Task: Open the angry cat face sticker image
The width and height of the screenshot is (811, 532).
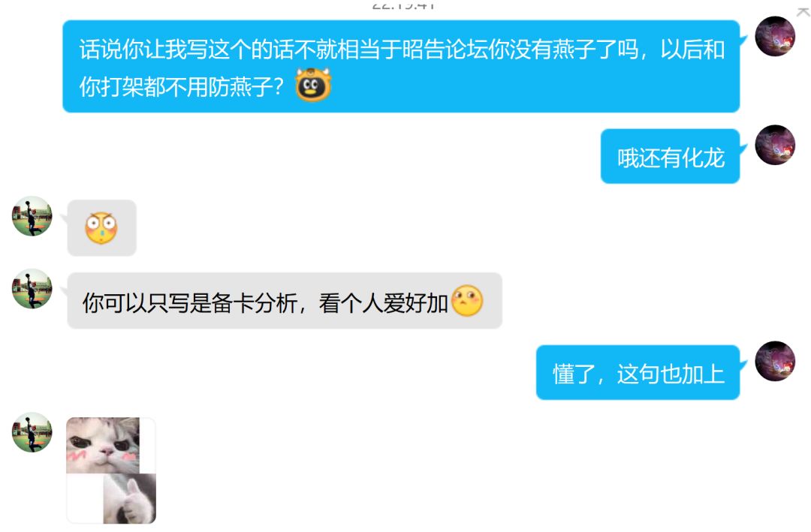Action: [103, 445]
